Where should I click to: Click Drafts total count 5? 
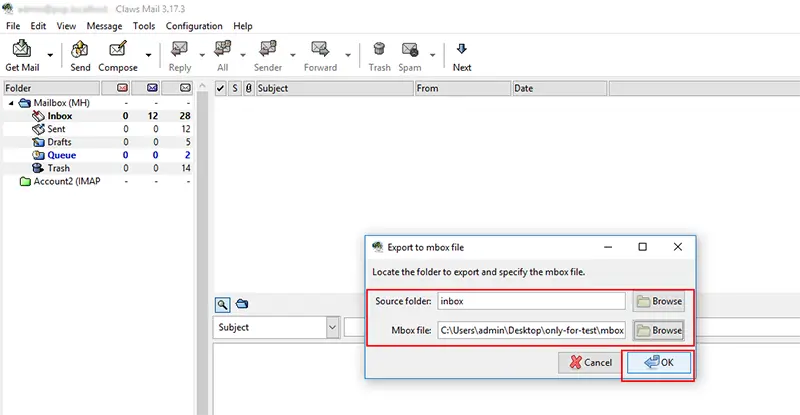[x=188, y=142]
